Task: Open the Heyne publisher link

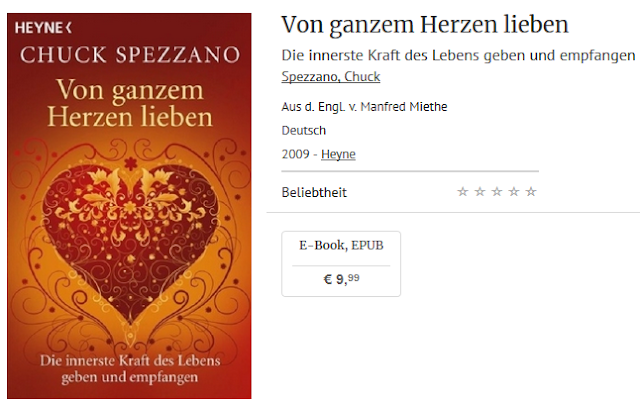Action: click(x=338, y=154)
